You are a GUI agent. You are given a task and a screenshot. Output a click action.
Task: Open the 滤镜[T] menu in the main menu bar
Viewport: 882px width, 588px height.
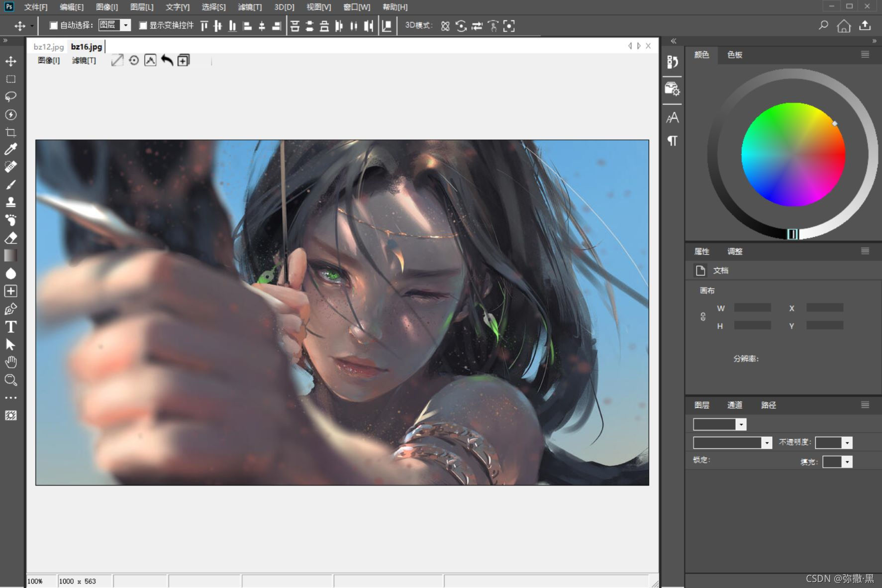click(x=250, y=7)
